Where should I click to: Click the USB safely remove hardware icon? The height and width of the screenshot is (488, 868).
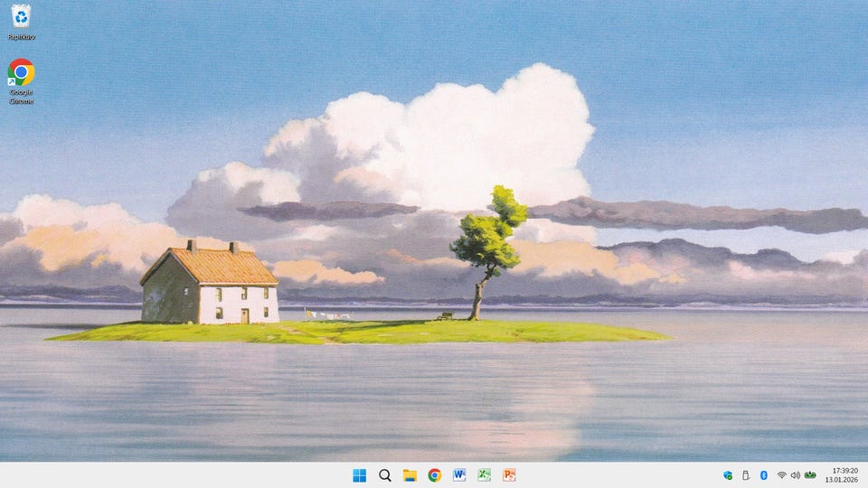coord(746,475)
